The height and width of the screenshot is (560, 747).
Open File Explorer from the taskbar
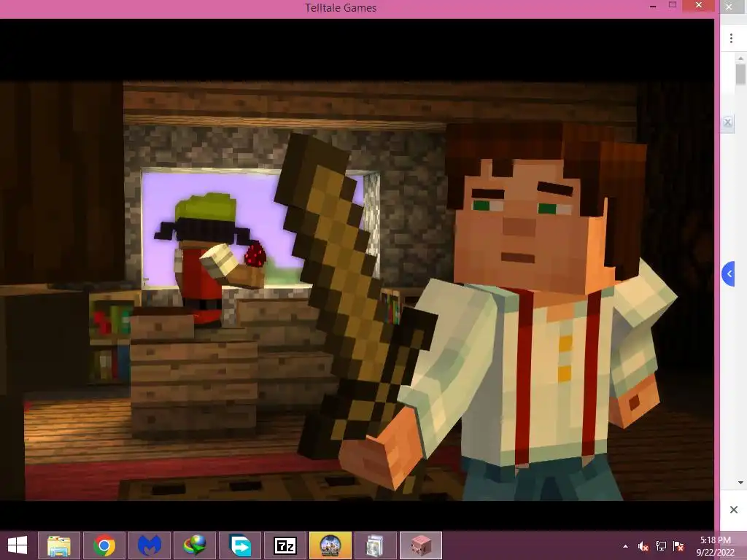pyautogui.click(x=59, y=545)
